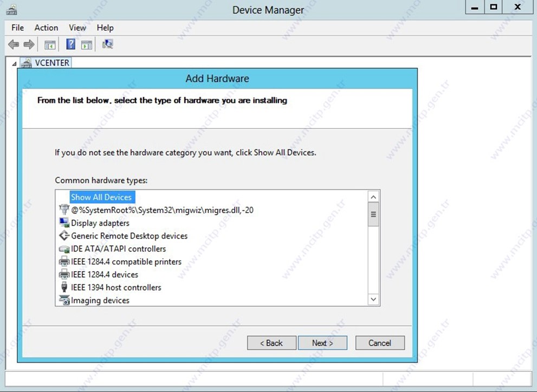Click the hardware list scroll up arrow
537x392 pixels.
[x=373, y=197]
